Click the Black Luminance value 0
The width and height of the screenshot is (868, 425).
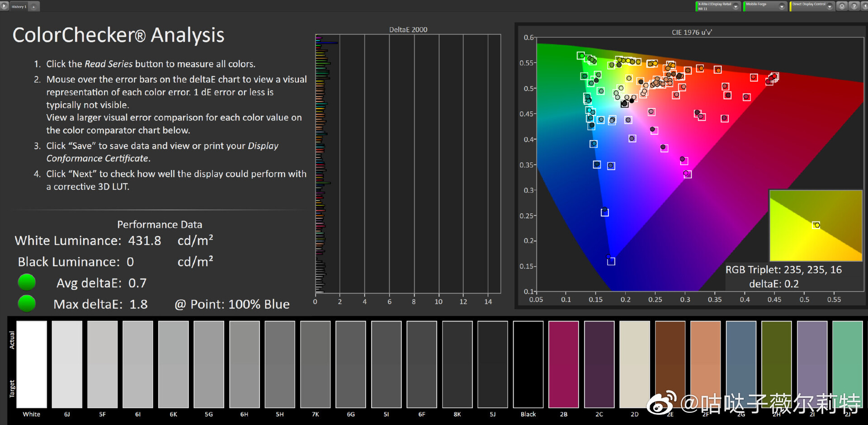[x=130, y=262]
